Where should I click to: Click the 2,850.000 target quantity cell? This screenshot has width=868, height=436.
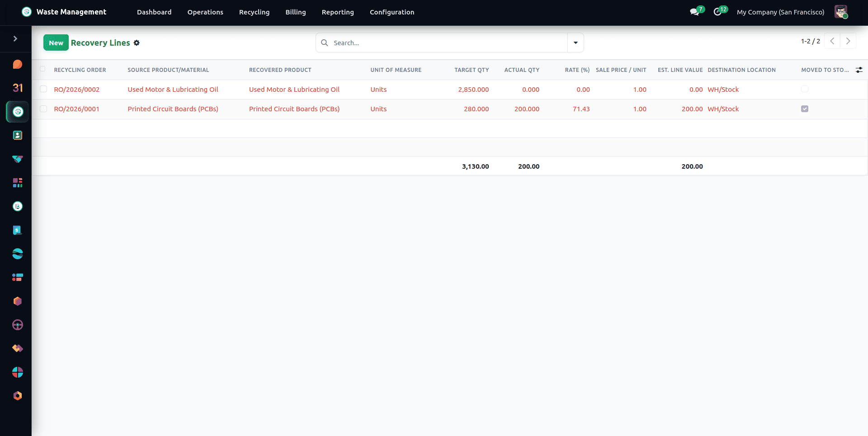[x=473, y=90]
